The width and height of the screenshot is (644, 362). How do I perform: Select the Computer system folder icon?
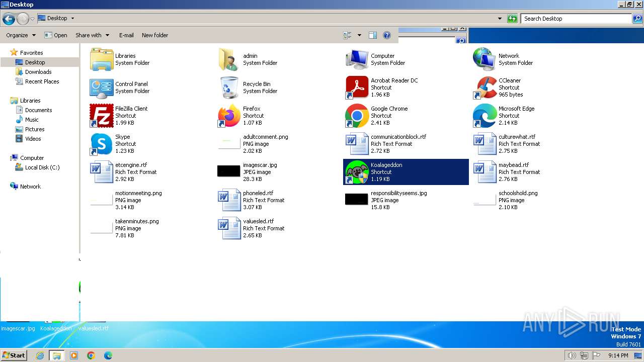357,59
